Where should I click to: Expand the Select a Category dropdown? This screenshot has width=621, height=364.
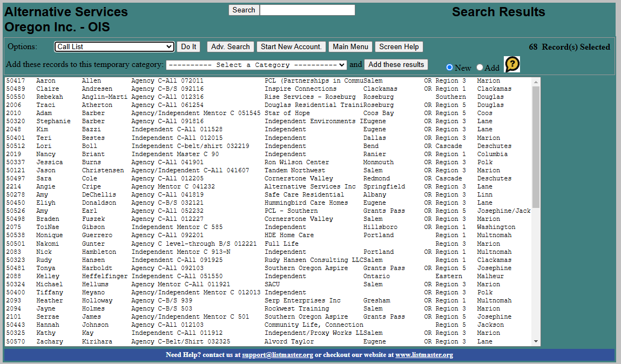click(256, 65)
